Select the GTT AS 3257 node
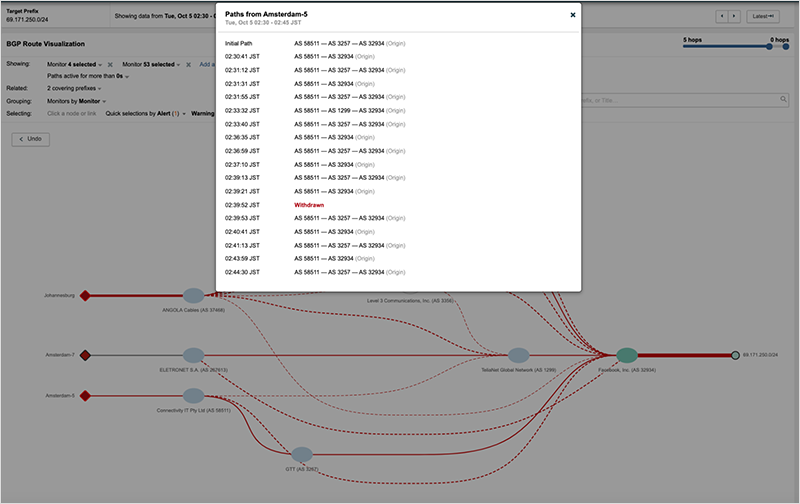 302,454
